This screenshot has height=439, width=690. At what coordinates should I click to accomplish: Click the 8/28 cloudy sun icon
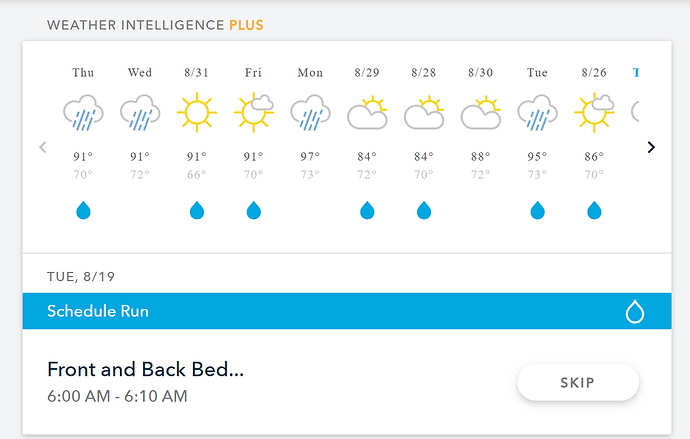(424, 113)
